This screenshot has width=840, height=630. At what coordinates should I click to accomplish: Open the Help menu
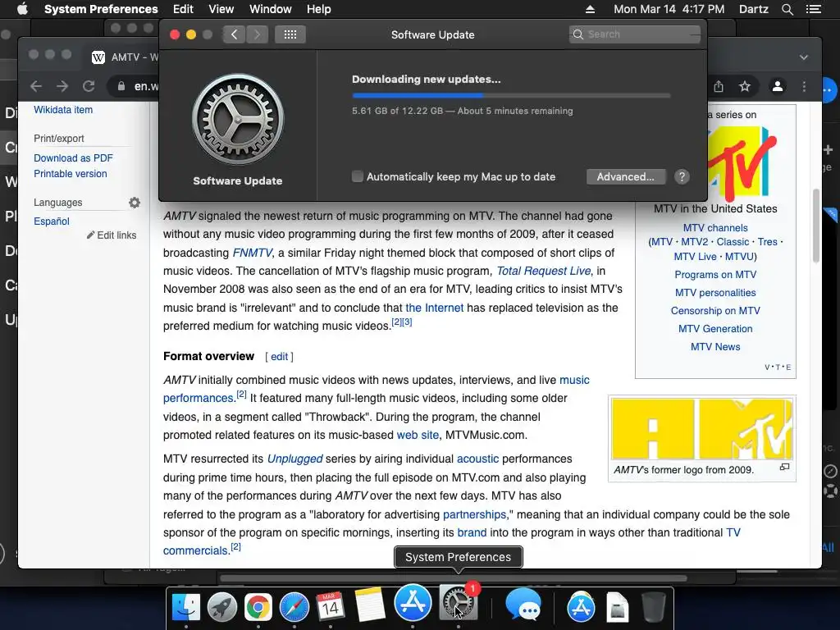coord(319,9)
